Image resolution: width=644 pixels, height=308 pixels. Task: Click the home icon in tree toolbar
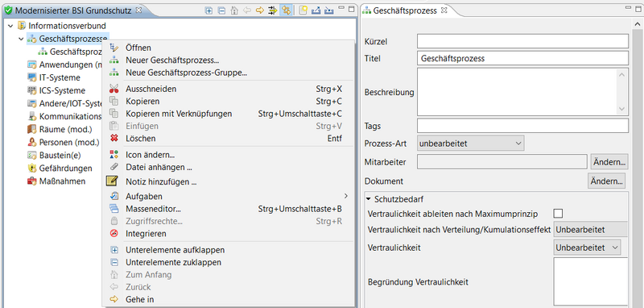234,10
